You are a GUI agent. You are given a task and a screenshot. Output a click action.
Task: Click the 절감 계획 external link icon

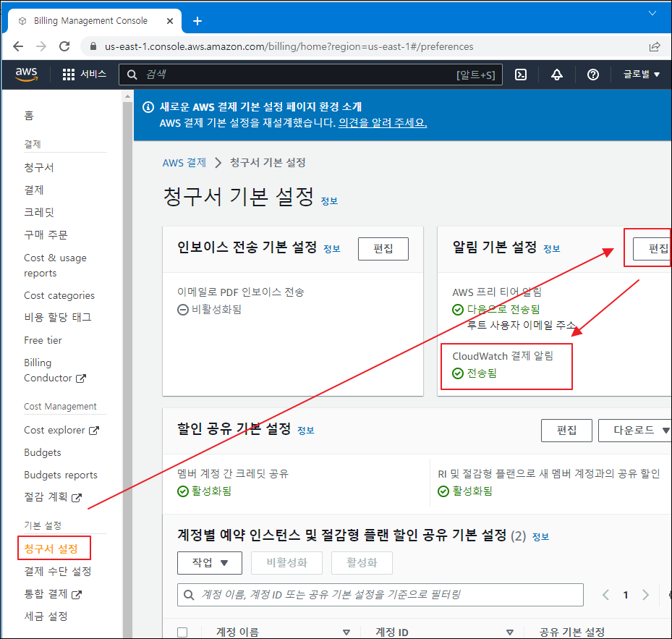tap(76, 497)
